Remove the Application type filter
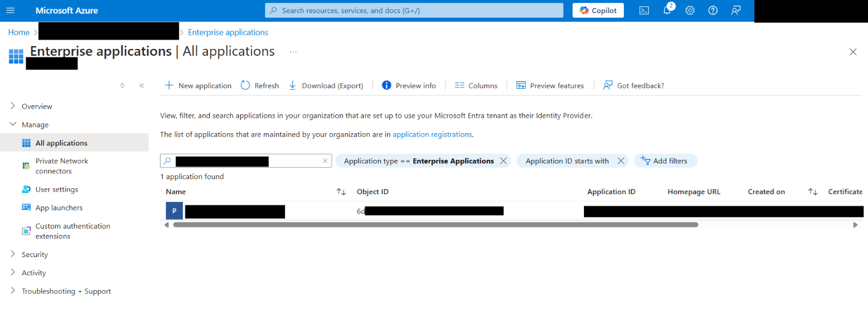This screenshot has width=868, height=314. click(503, 161)
